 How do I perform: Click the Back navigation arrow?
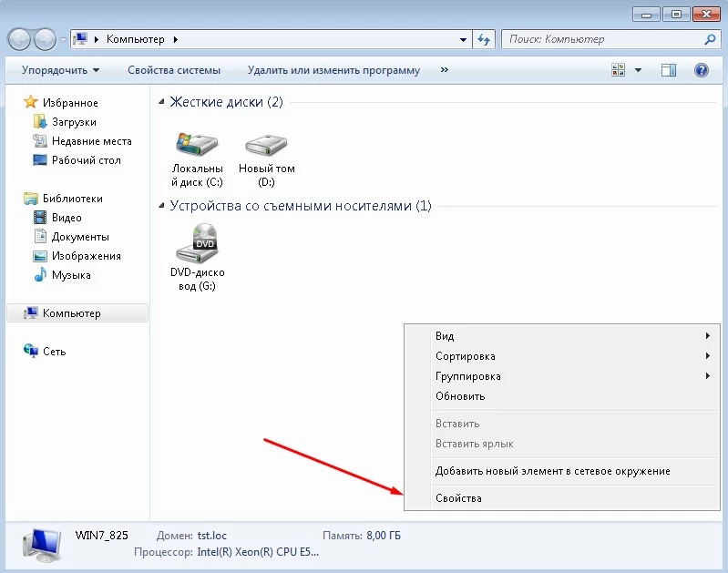coord(19,39)
